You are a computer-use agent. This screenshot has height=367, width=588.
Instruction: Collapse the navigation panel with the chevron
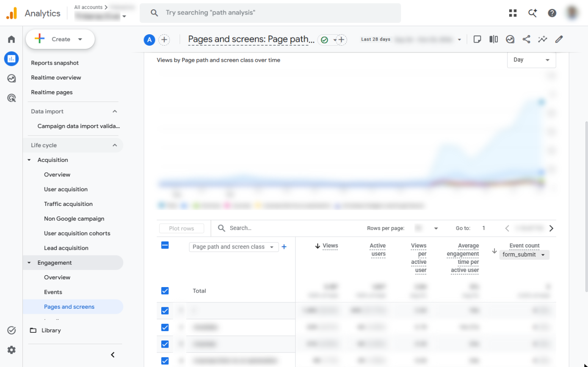coord(113,355)
